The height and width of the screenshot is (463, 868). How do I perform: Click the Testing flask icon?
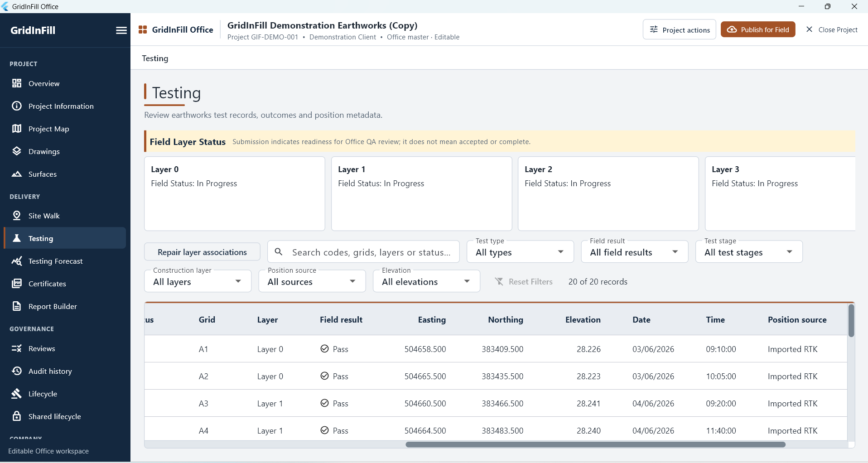point(17,238)
